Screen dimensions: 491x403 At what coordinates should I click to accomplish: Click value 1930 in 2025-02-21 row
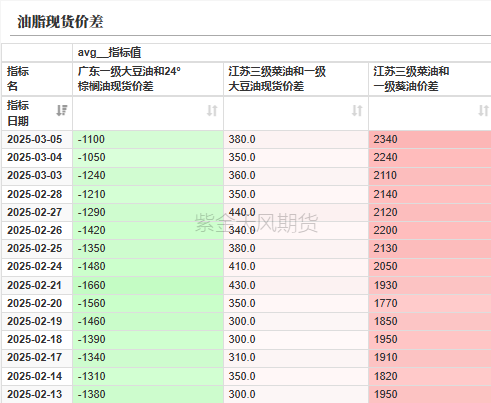[385, 285]
